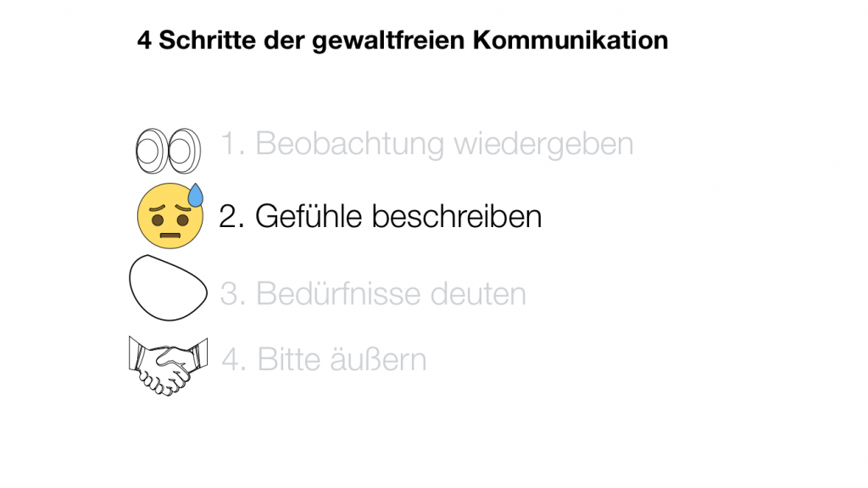Image resolution: width=868 pixels, height=488 pixels.
Task: Click the blue sweat drop on the emoji
Action: (x=196, y=196)
